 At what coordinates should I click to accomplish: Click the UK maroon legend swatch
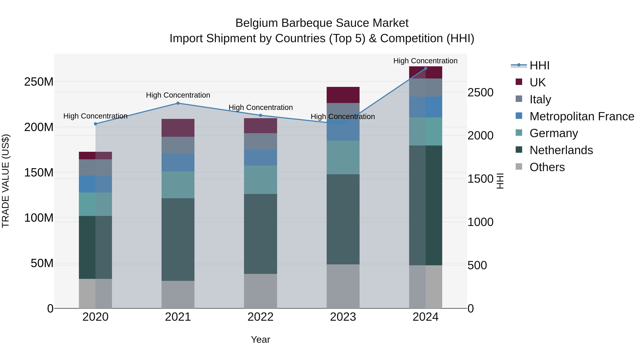[x=519, y=82]
